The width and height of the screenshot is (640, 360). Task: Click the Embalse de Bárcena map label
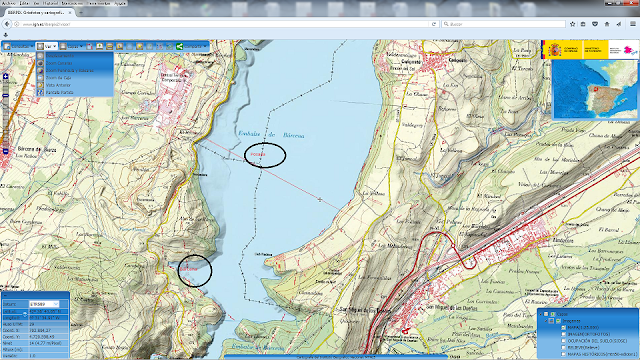pyautogui.click(x=271, y=134)
